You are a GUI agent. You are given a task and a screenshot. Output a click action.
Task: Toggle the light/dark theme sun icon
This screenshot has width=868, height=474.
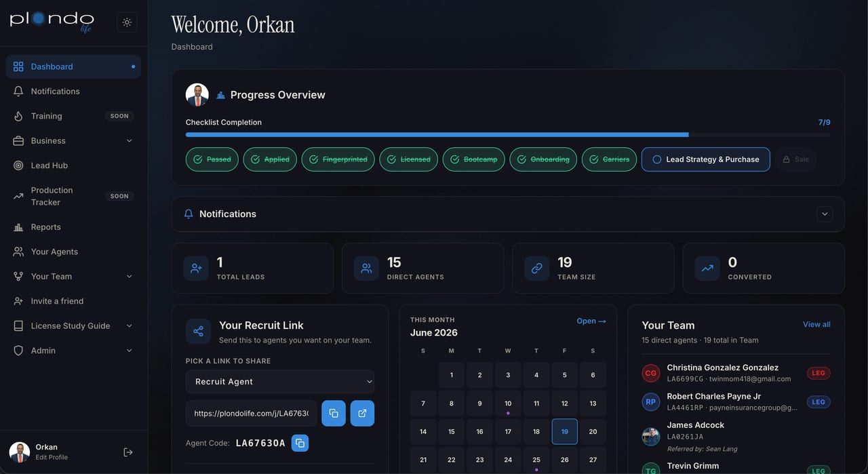click(127, 22)
